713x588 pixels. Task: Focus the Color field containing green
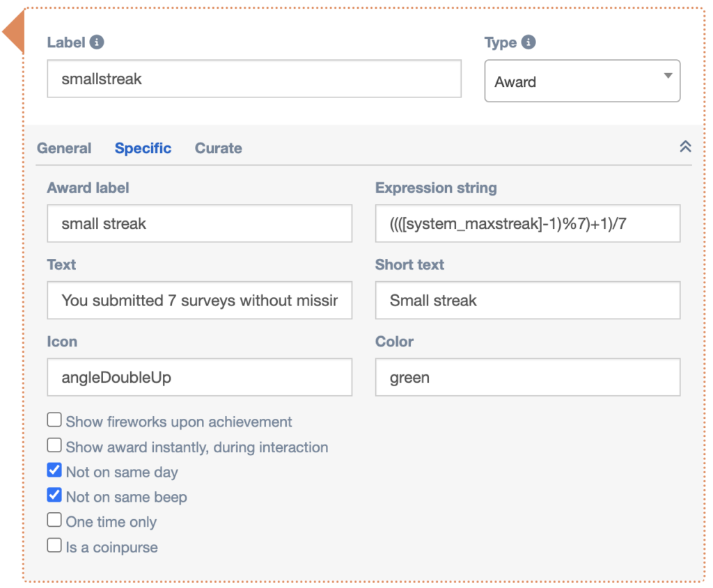click(x=527, y=378)
